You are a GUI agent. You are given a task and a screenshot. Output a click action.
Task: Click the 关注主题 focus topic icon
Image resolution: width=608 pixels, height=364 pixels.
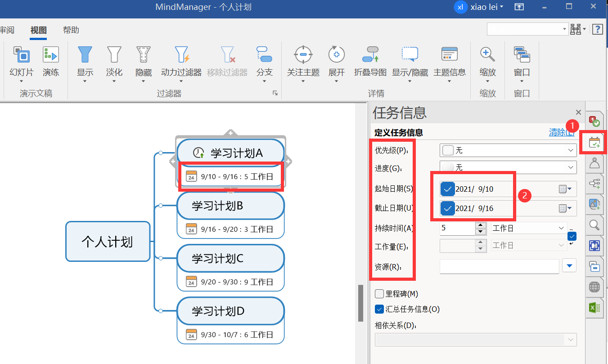[302, 58]
